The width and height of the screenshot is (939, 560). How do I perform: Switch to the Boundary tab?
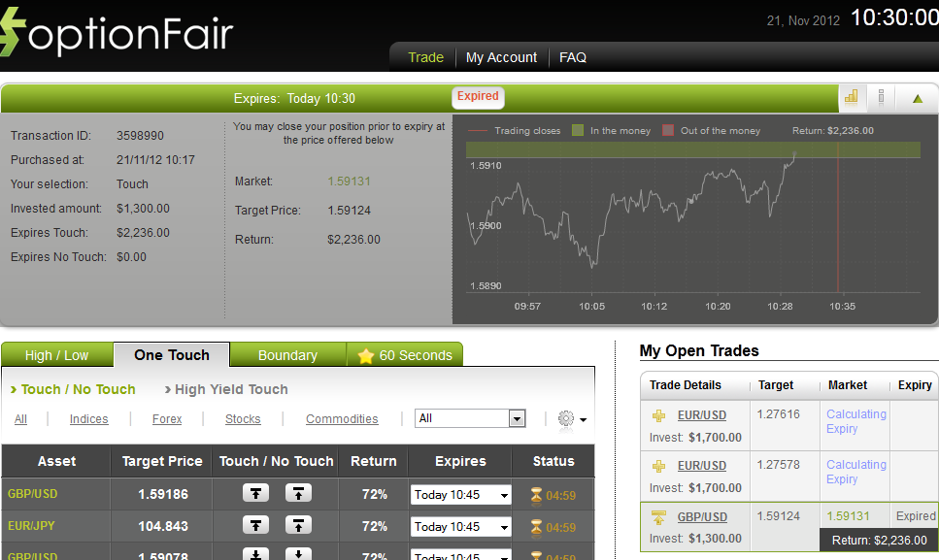pos(287,354)
